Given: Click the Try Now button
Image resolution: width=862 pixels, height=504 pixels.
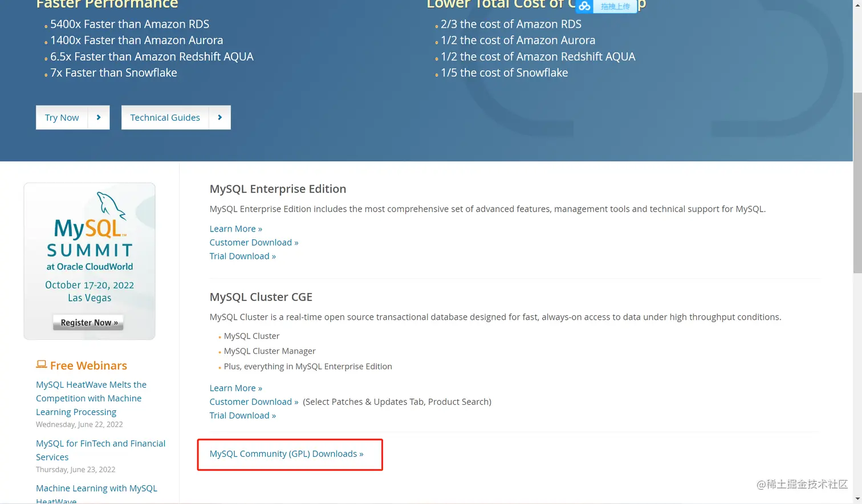Looking at the screenshot, I should tap(62, 117).
